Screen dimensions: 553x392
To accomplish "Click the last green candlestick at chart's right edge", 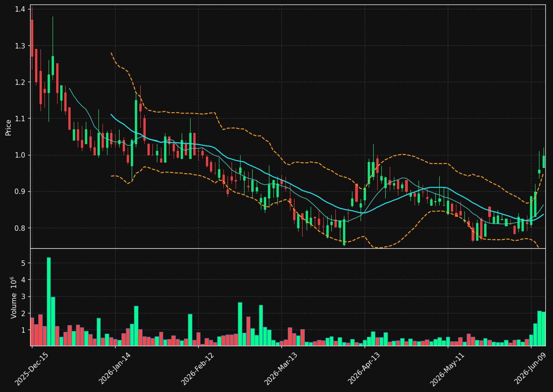I will coord(544,162).
